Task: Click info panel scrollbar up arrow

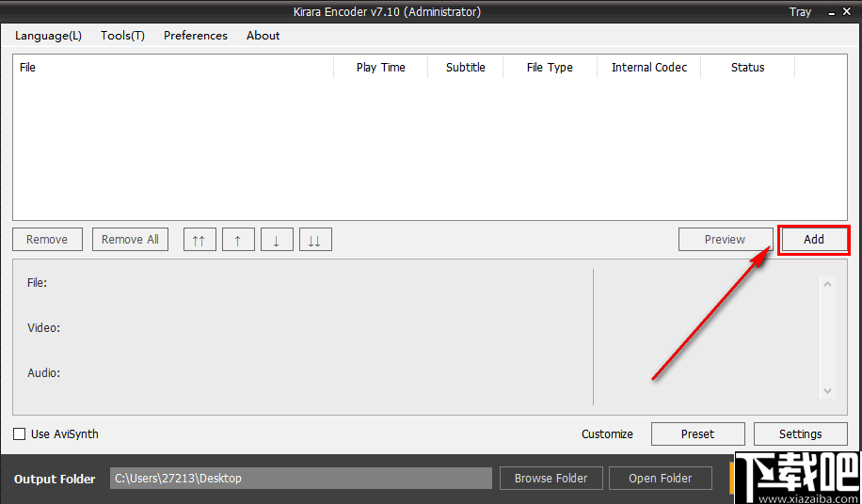Action: click(827, 284)
